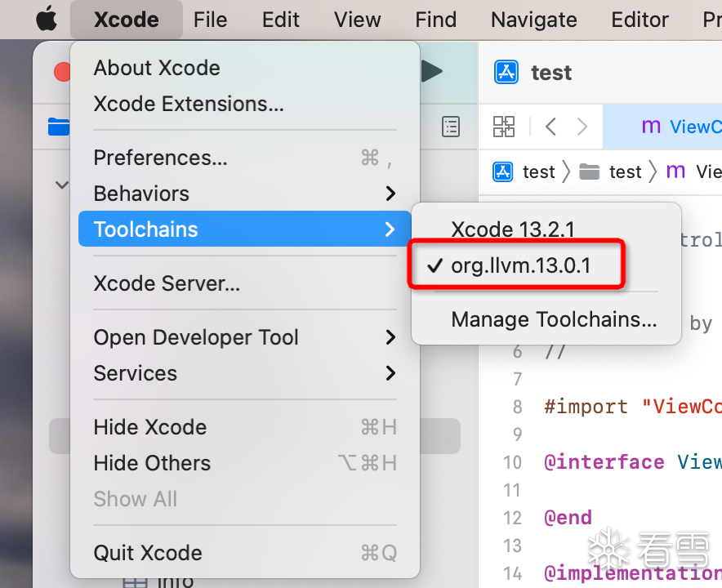Open Preferences…
Viewport: 722px width, 588px height.
point(244,158)
